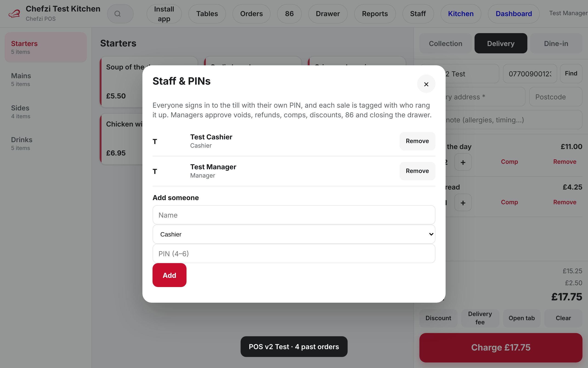Screen dimensions: 588x368
Task: Remove Test Cashier from staff
Action: (417, 141)
